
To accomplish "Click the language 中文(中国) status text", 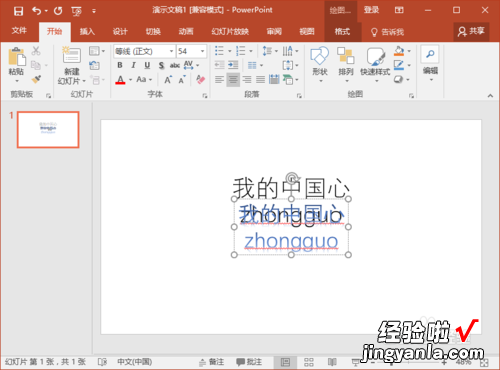I will tap(135, 362).
